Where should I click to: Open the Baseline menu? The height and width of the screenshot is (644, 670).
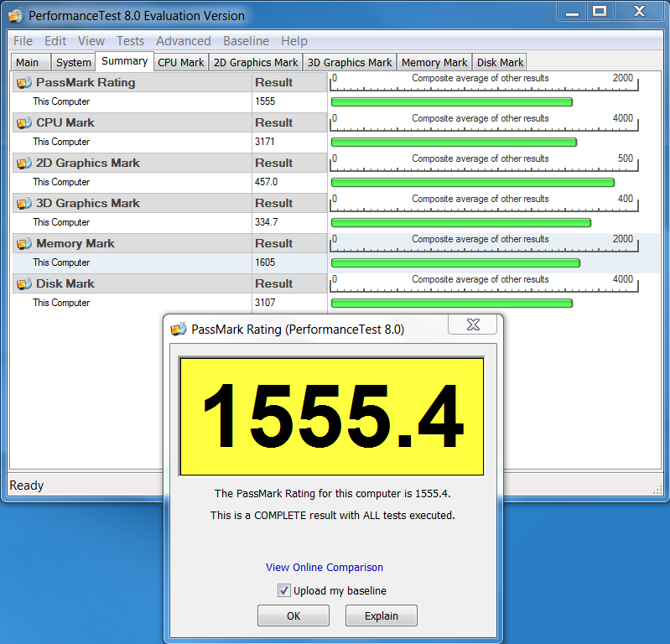(247, 41)
